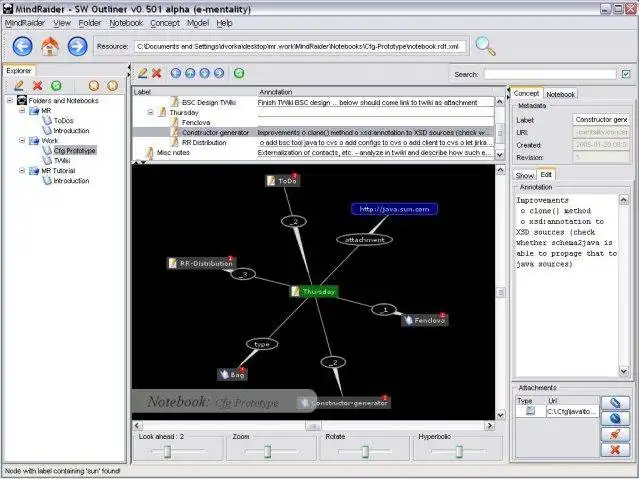Screen dimensions: 639x479
Task: Select the Explorer tab
Action: click(19, 71)
